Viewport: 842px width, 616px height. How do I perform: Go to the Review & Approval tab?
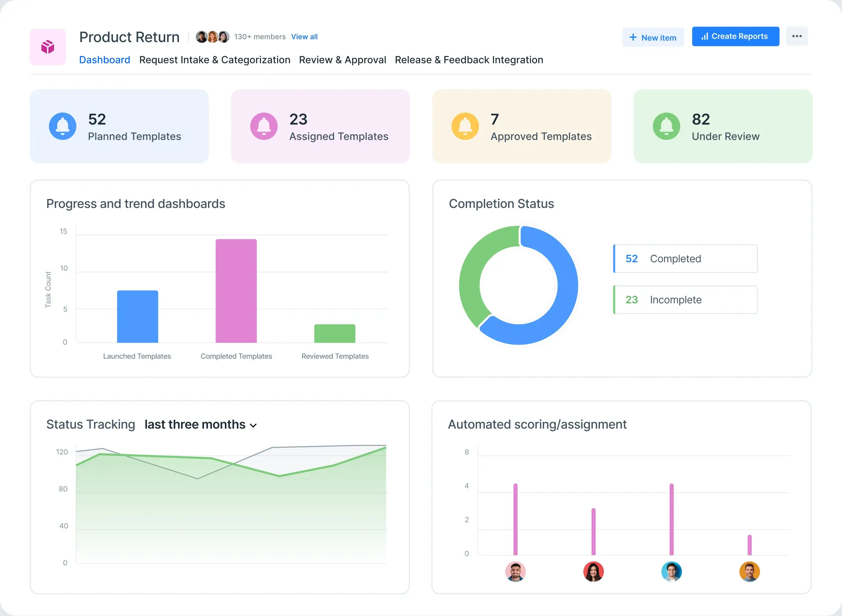coord(342,60)
